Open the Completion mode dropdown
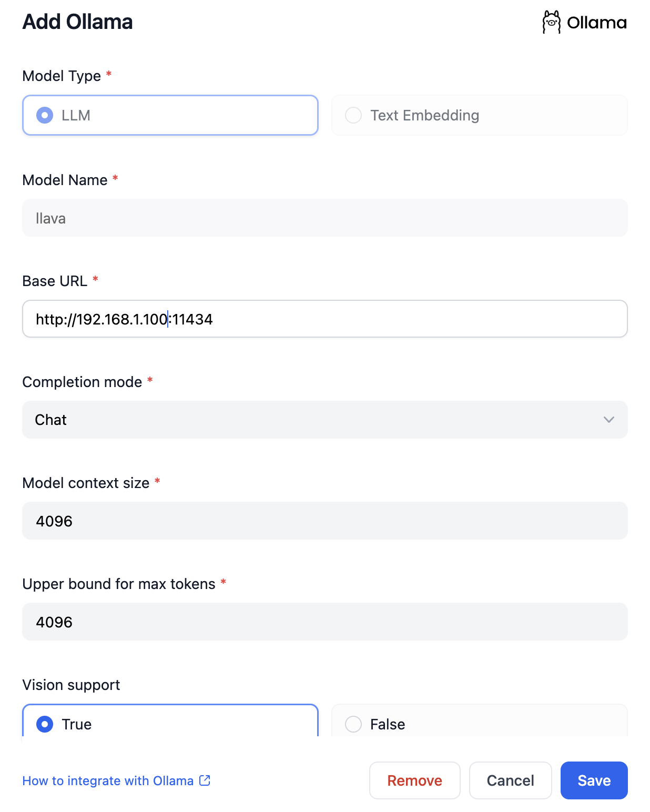Image resolution: width=650 pixels, height=812 pixels. [x=325, y=420]
